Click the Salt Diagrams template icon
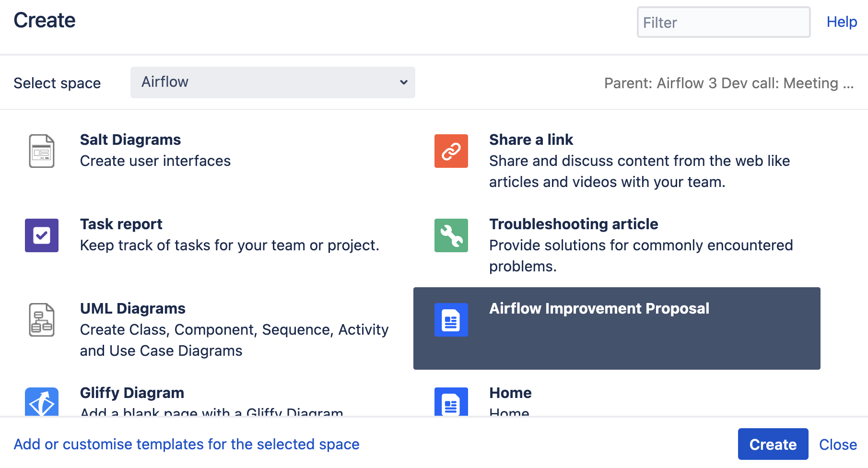This screenshot has width=868, height=468. point(42,151)
